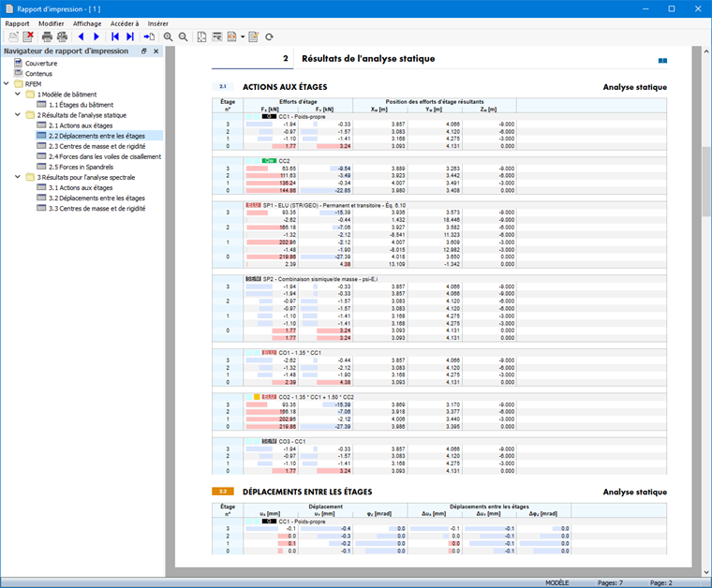Open the Rapport menu
The image size is (712, 588).
(x=17, y=23)
